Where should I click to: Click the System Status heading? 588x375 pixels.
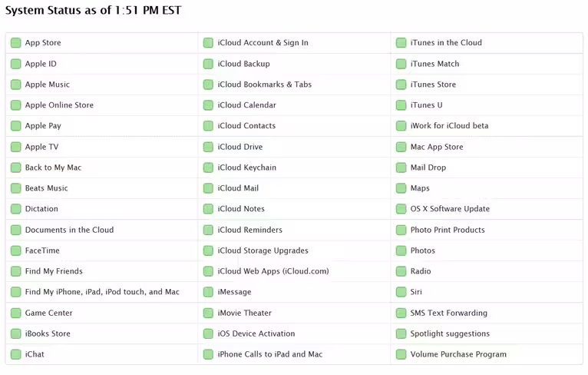point(93,10)
